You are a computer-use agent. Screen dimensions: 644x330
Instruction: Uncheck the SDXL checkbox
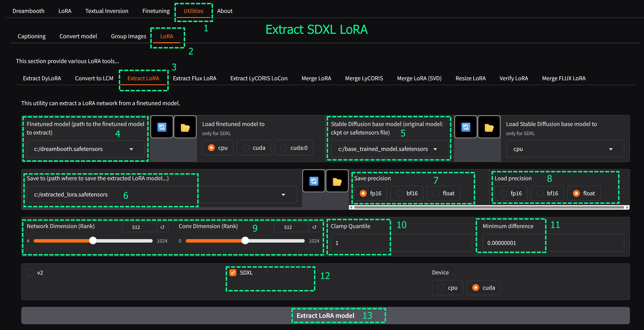point(233,272)
